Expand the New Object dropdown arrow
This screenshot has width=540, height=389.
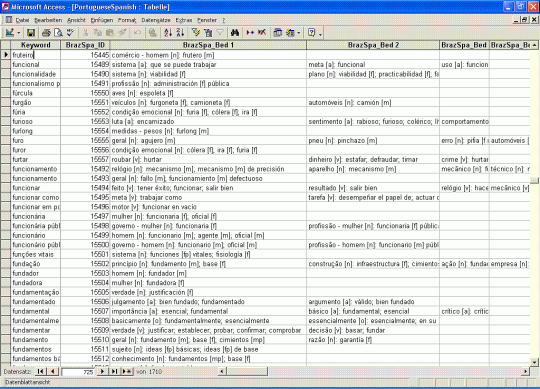click(x=299, y=33)
